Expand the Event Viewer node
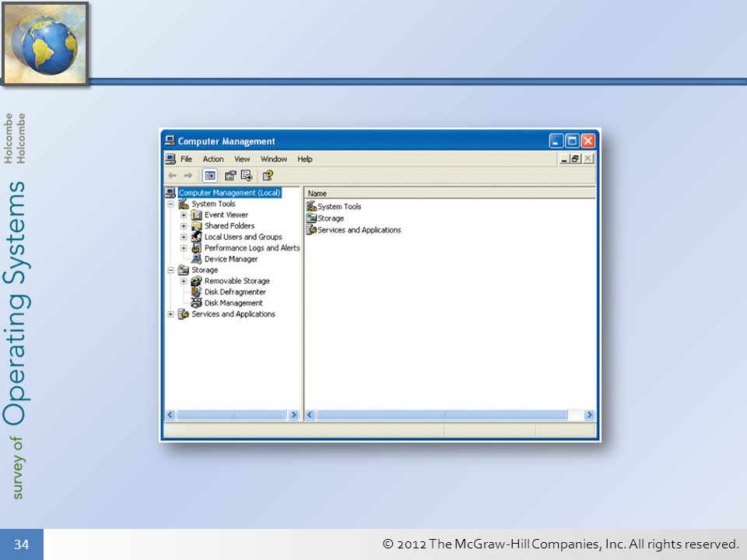 pos(184,215)
